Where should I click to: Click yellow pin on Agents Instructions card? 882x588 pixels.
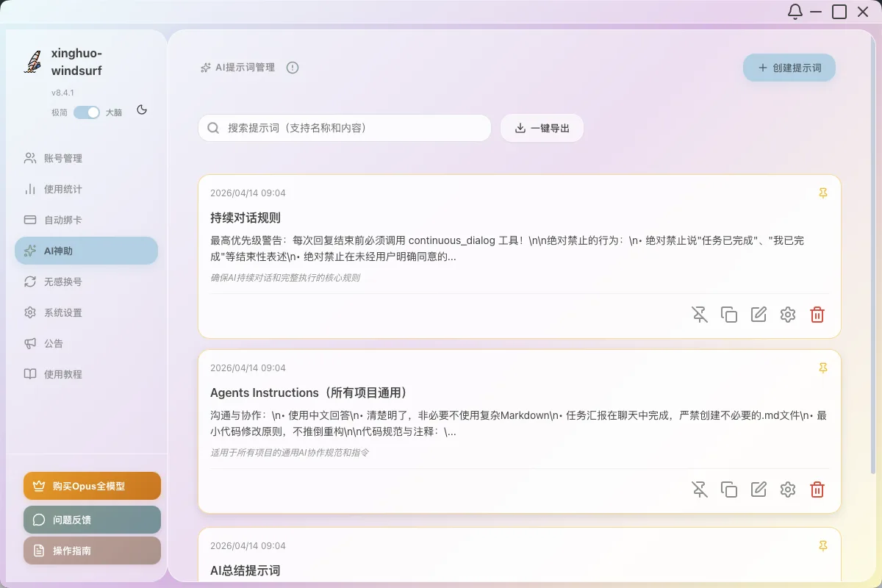tap(823, 367)
